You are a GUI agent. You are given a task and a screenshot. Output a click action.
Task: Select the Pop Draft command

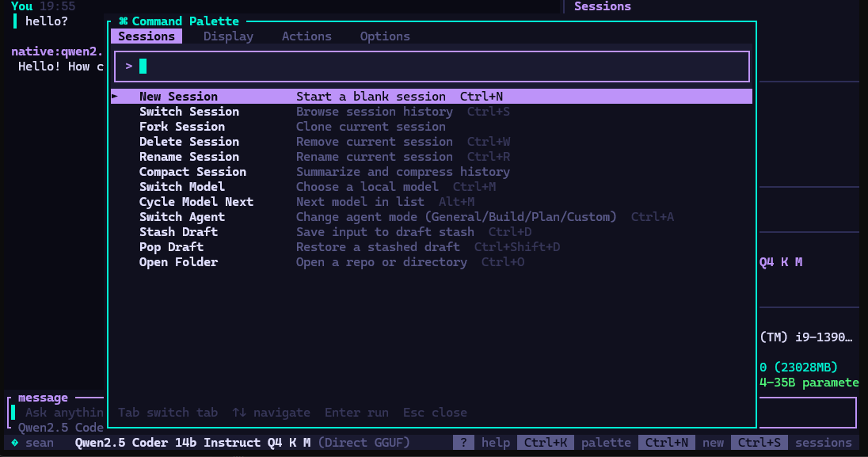click(432, 246)
